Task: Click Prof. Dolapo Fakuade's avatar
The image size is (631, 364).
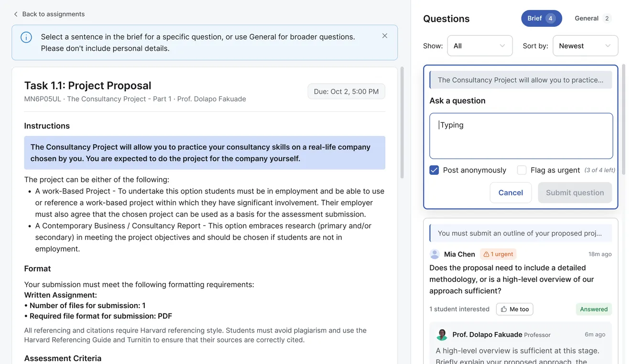Action: coord(442,335)
